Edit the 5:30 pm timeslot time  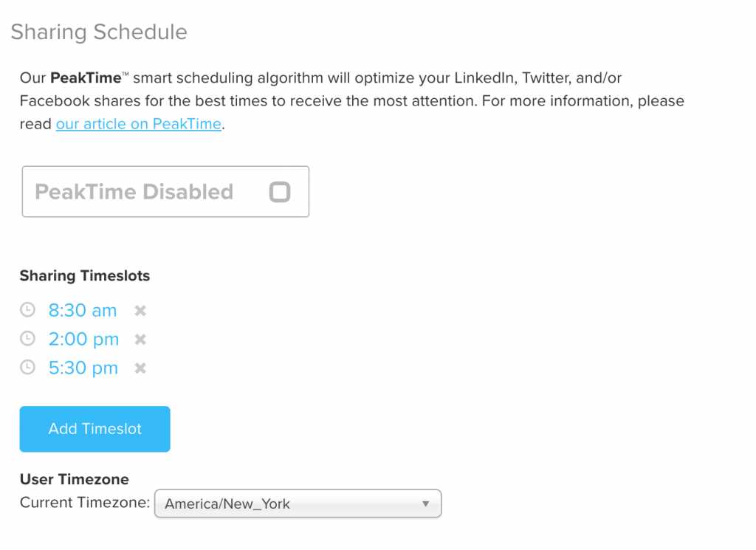pos(83,368)
